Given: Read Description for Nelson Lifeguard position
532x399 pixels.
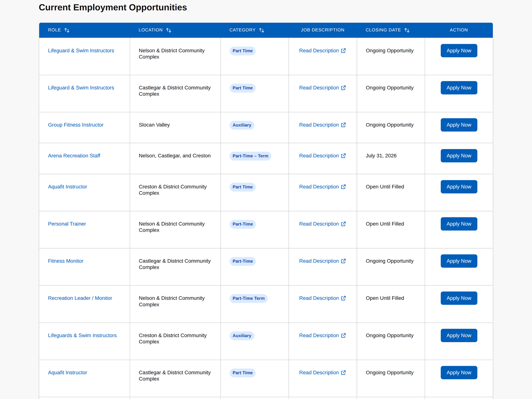Looking at the screenshot, I should click(x=322, y=51).
